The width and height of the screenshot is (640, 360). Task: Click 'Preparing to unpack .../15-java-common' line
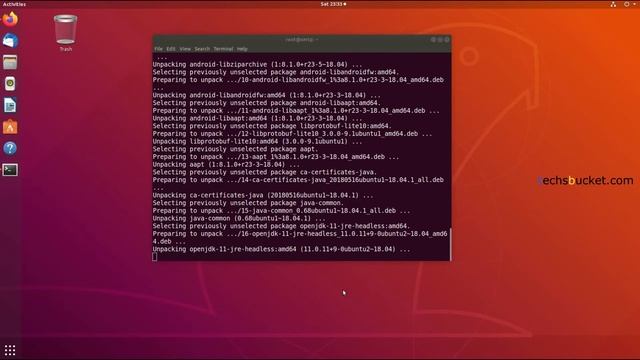[x=281, y=211]
